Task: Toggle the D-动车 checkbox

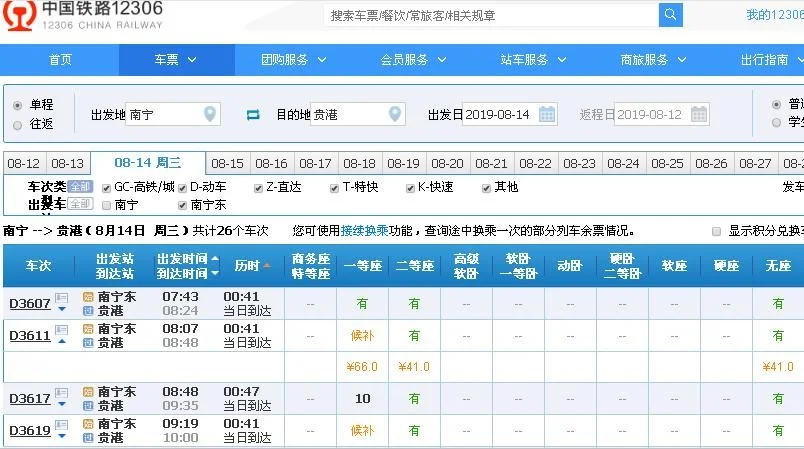Action: click(x=182, y=188)
